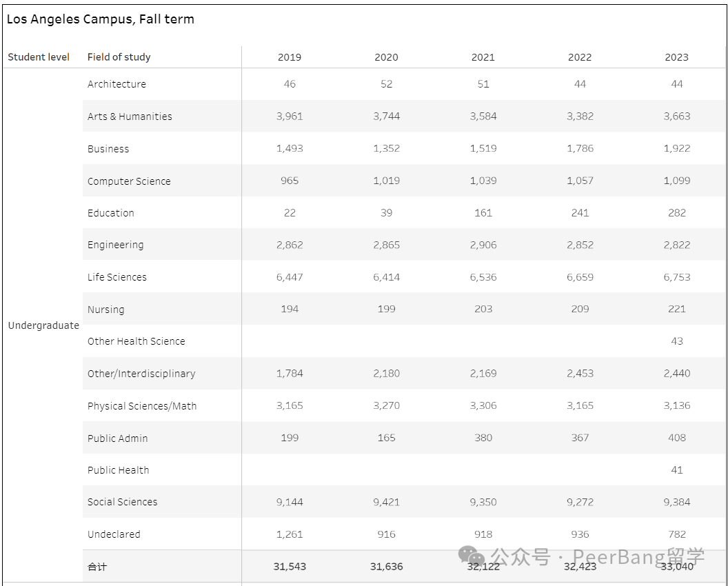Viewport: 728px width, 586px height.
Task: Click the Los Angeles Campus title
Action: click(100, 19)
